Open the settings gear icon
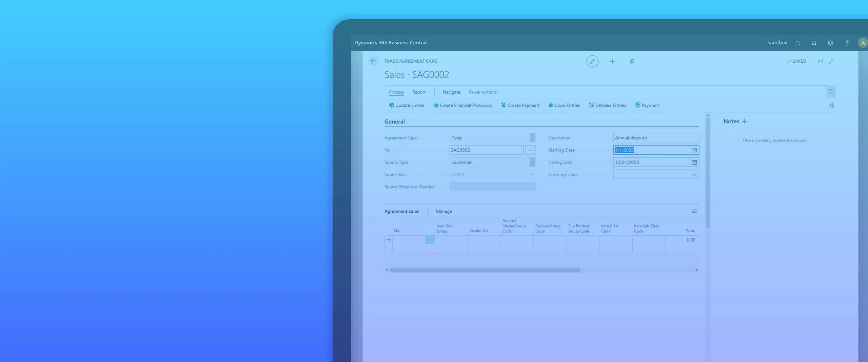 830,43
